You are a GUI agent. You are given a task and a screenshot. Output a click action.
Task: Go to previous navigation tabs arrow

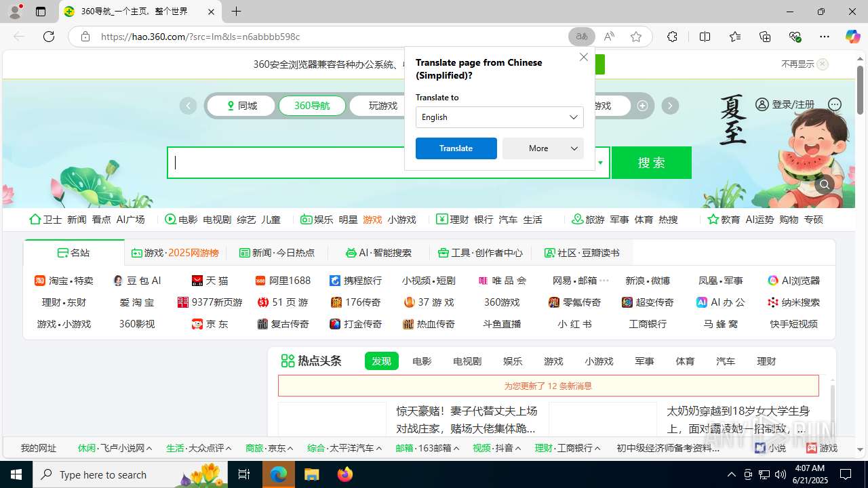(x=188, y=106)
